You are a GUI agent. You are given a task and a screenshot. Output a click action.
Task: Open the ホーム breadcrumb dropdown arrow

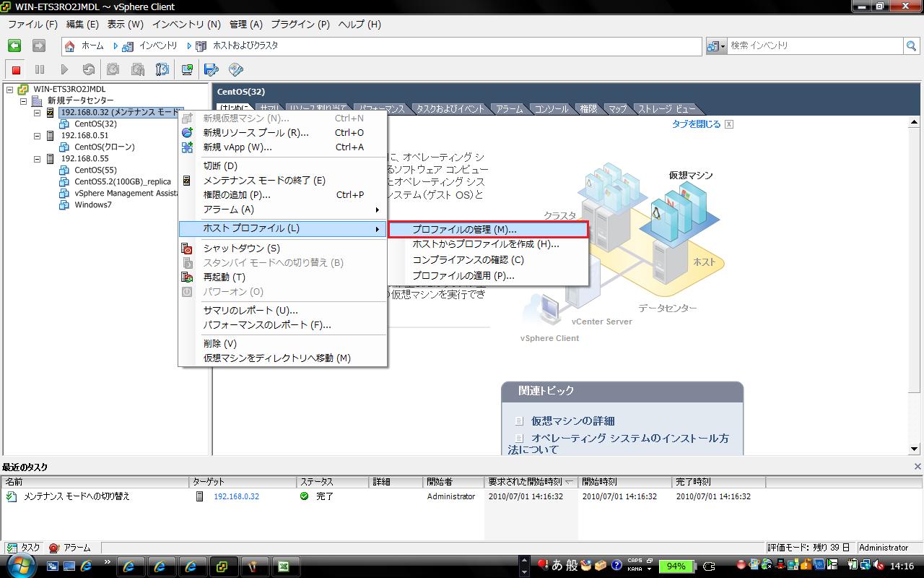coord(115,46)
